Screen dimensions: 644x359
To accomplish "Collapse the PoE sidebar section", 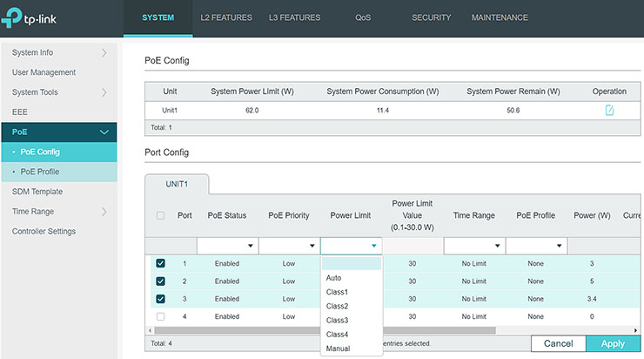I will click(104, 132).
